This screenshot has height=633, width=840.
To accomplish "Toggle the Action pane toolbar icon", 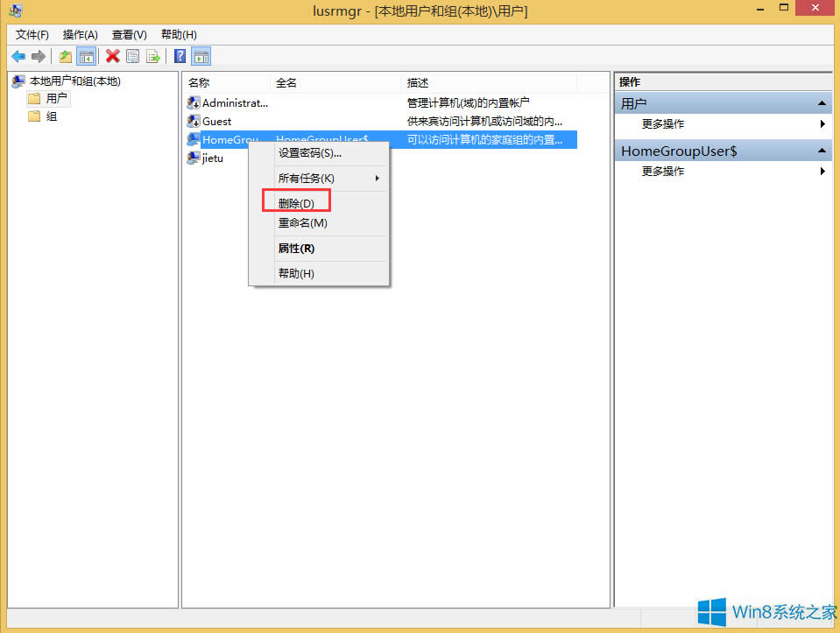I will point(201,55).
